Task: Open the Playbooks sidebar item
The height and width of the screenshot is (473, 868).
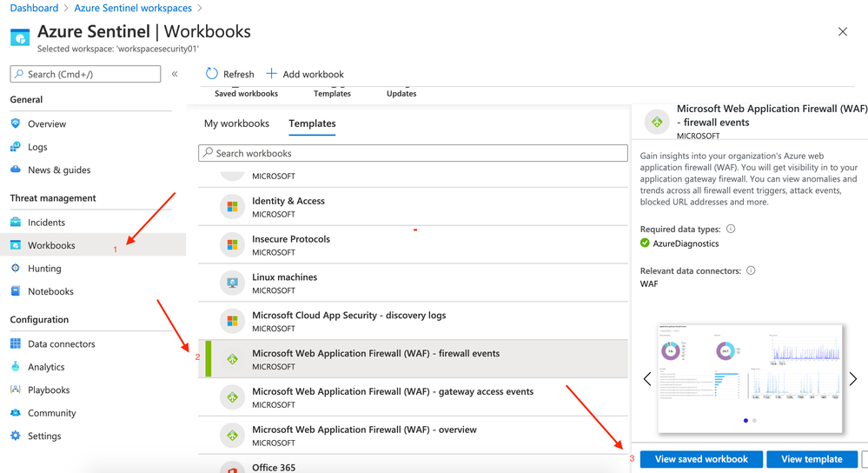Action: (49, 390)
